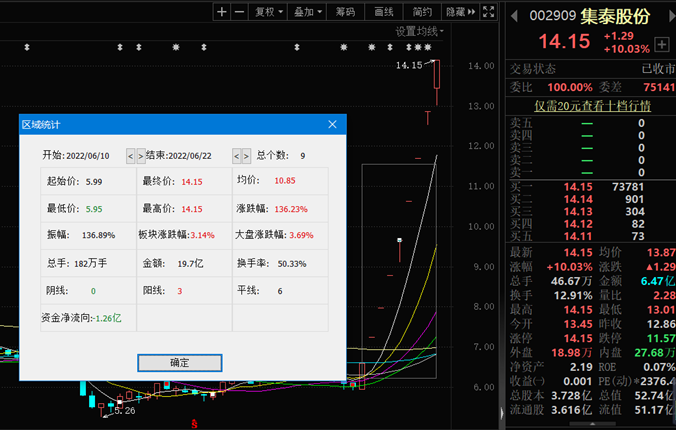
Task: Add stock to watchlist with plus icon
Action: pyautogui.click(x=662, y=46)
